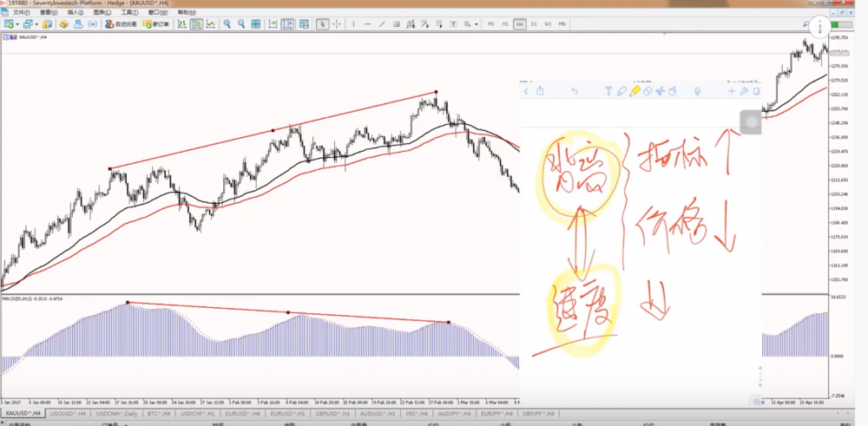The image size is (868, 426).
Task: Open the 插入 Insert menu
Action: pyautogui.click(x=76, y=12)
